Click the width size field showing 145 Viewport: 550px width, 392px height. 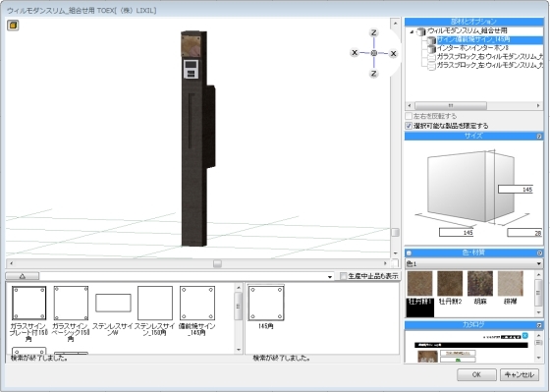[456, 232]
